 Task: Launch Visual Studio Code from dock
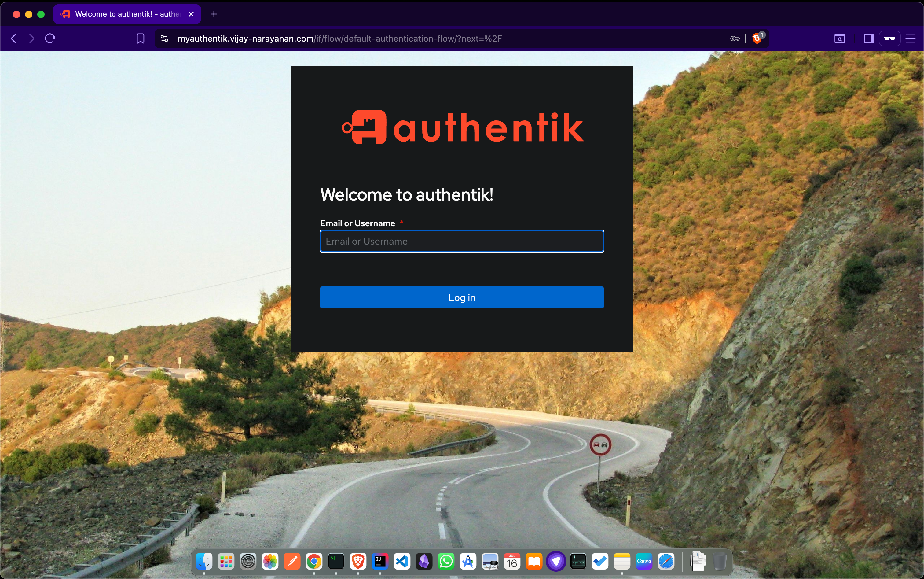pyautogui.click(x=402, y=561)
